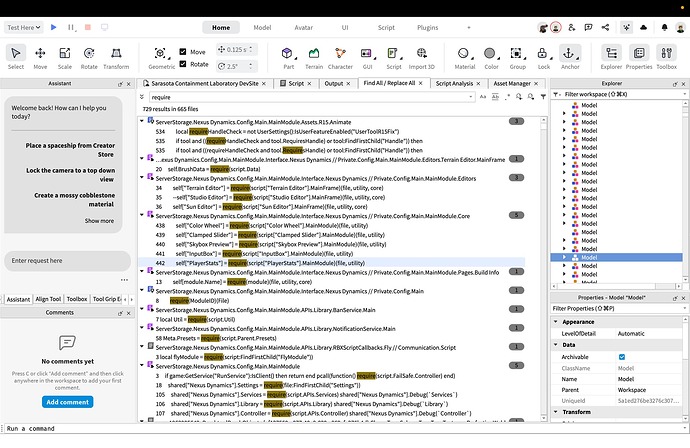Open the Toolbox from ribbon
The image size is (690, 448).
pyautogui.click(x=666, y=57)
